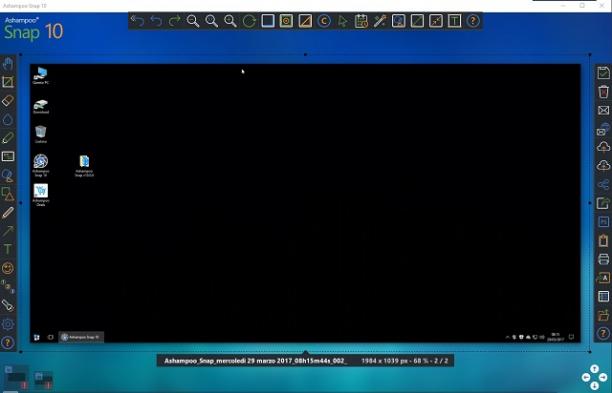Viewport: 612px width, 393px height.
Task: Click the mouse cursor arrow icon in top toolbar
Action: [343, 21]
